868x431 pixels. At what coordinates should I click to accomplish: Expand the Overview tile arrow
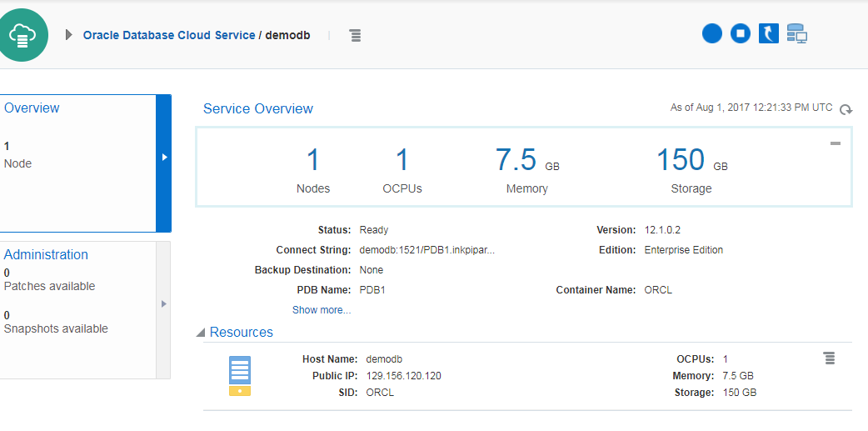pyautogui.click(x=164, y=157)
